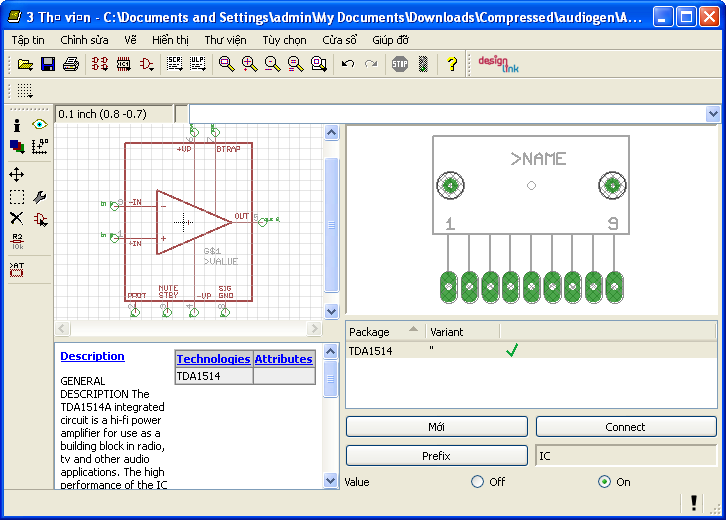Image resolution: width=726 pixels, height=520 pixels.
Task: Click the Prefix input field containing IC
Action: [x=625, y=456]
